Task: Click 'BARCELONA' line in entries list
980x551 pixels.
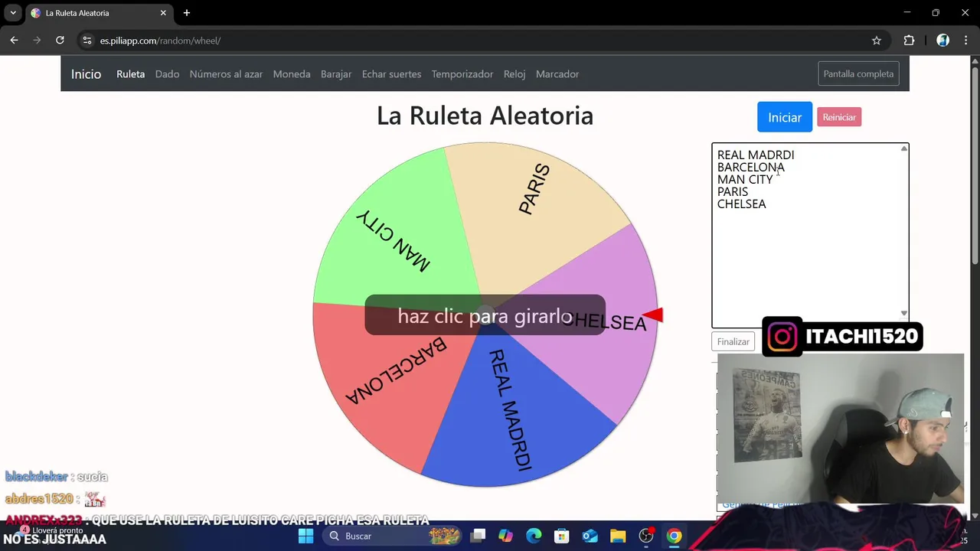Action: 751,167
